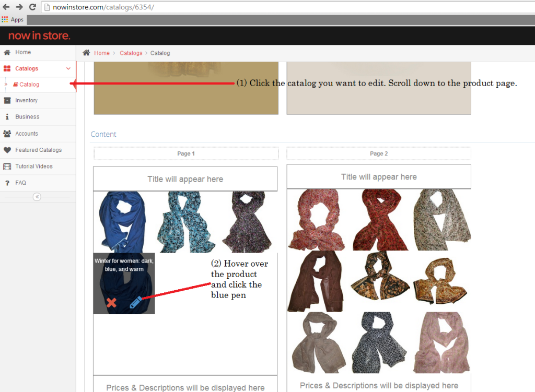Select the navy dotted scarf on Page 2
The height and width of the screenshot is (392, 535).
[x=379, y=342]
